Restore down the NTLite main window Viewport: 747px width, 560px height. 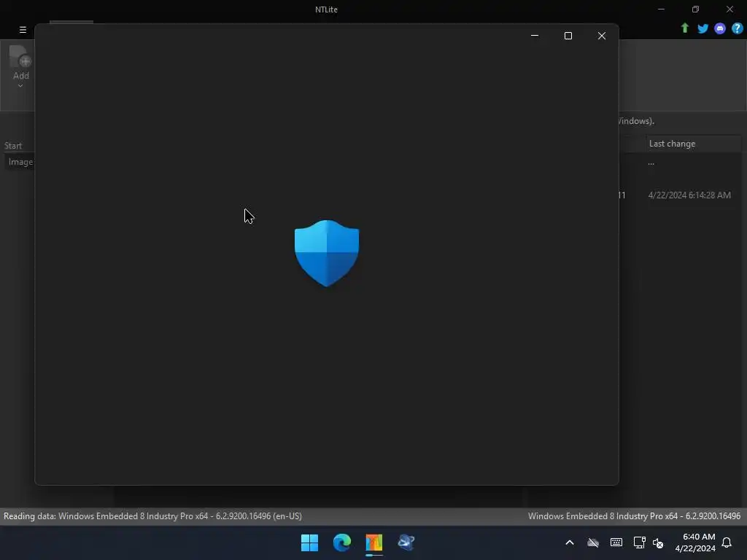tap(695, 9)
